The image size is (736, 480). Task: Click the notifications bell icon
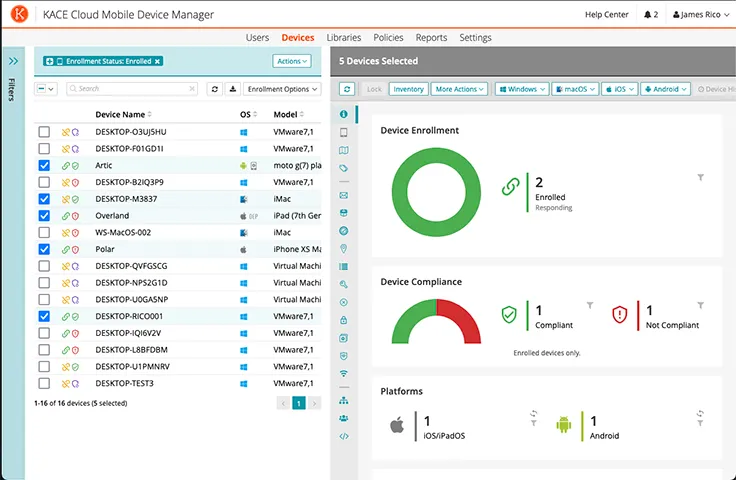[649, 15]
